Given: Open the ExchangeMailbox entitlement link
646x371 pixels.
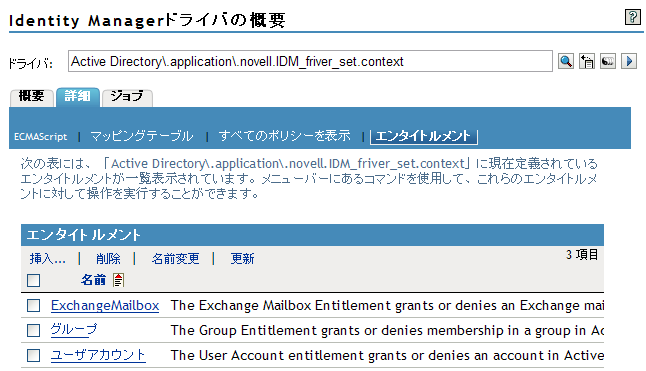Looking at the screenshot, I should 105,306.
